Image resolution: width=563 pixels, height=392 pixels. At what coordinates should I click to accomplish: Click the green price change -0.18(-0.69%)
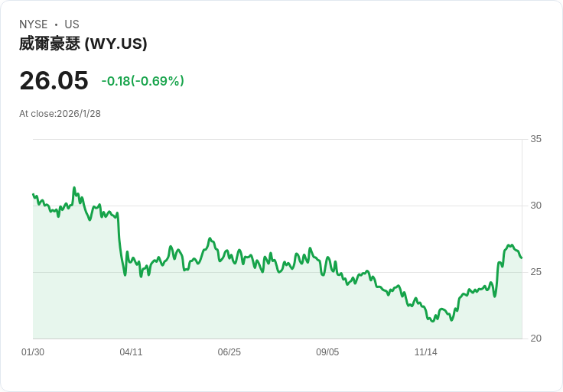pyautogui.click(x=142, y=81)
